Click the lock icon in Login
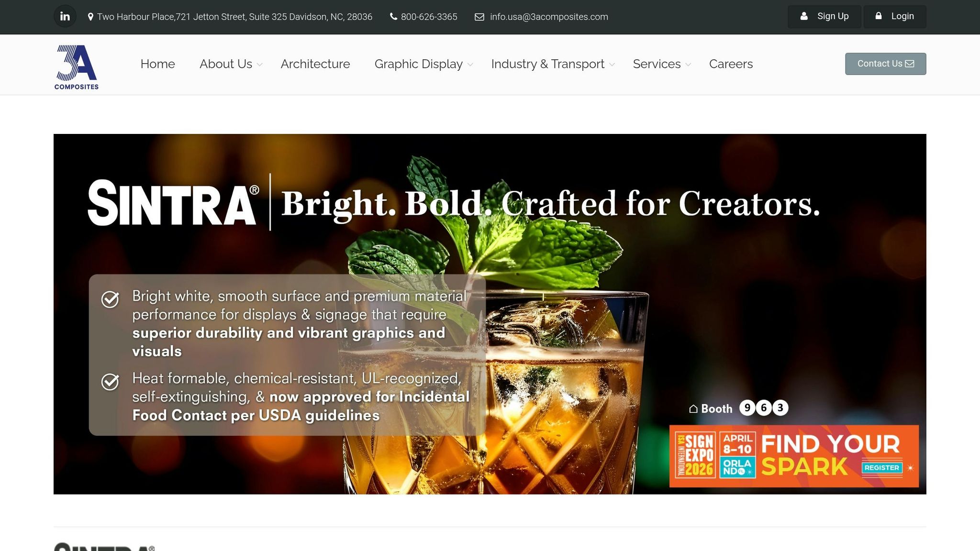Image resolution: width=980 pixels, height=551 pixels. (879, 16)
